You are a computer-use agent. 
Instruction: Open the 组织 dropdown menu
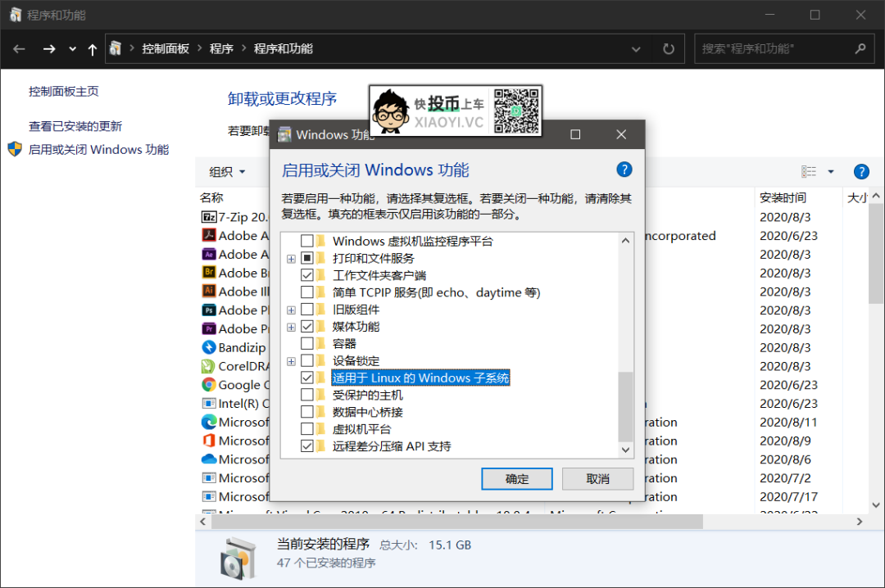tap(227, 171)
